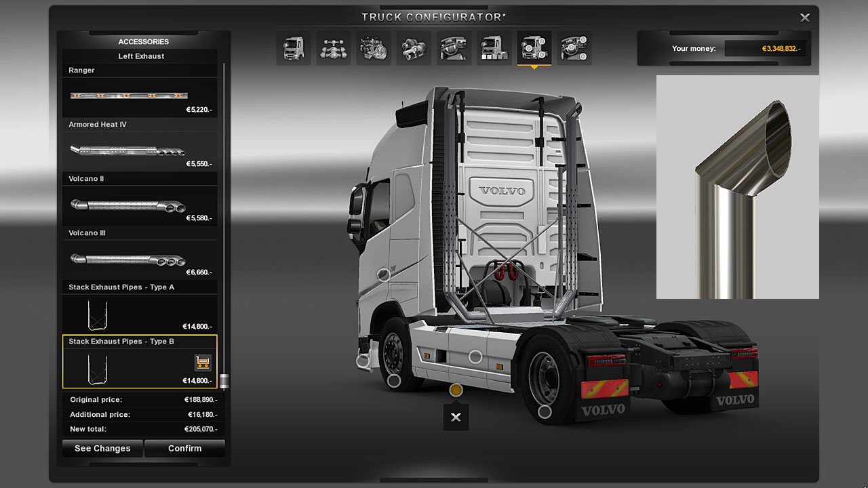868x488 pixels.
Task: Open the chassis category tab
Action: 334,48
